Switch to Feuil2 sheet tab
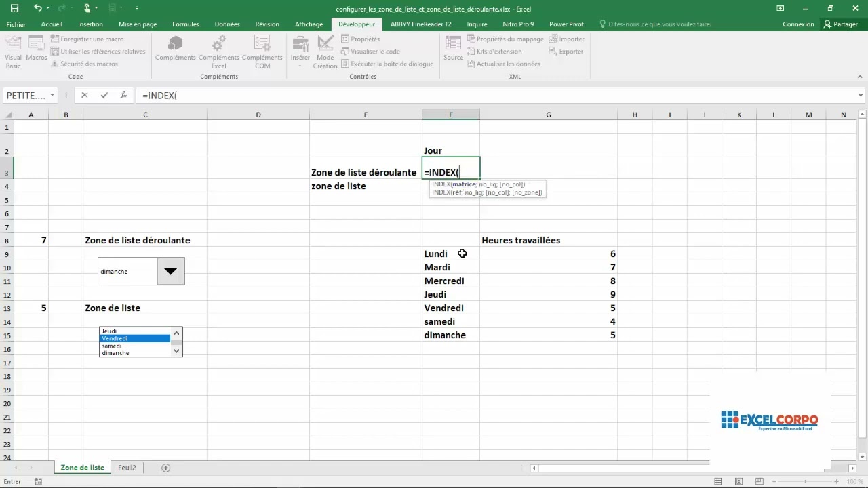Viewport: 868px width, 488px height. coord(127,468)
